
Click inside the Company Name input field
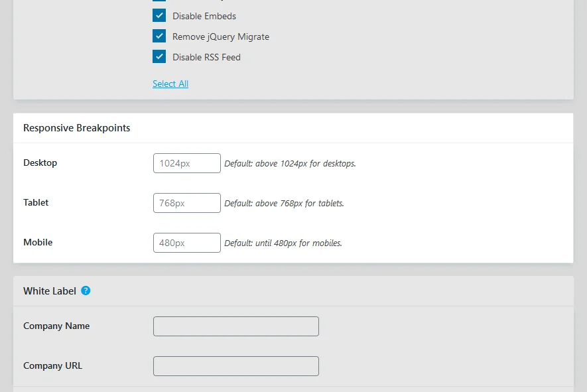[235, 326]
